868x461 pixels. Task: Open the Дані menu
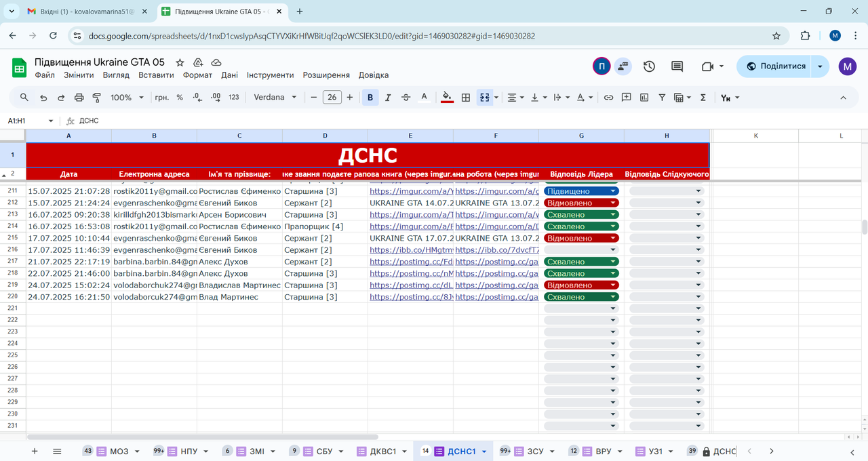(x=229, y=75)
